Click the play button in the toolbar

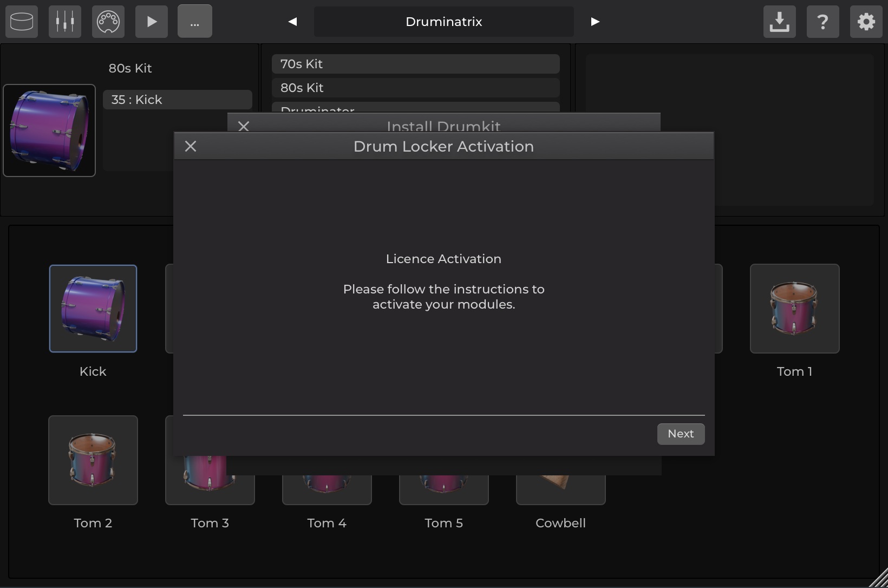[x=152, y=22]
